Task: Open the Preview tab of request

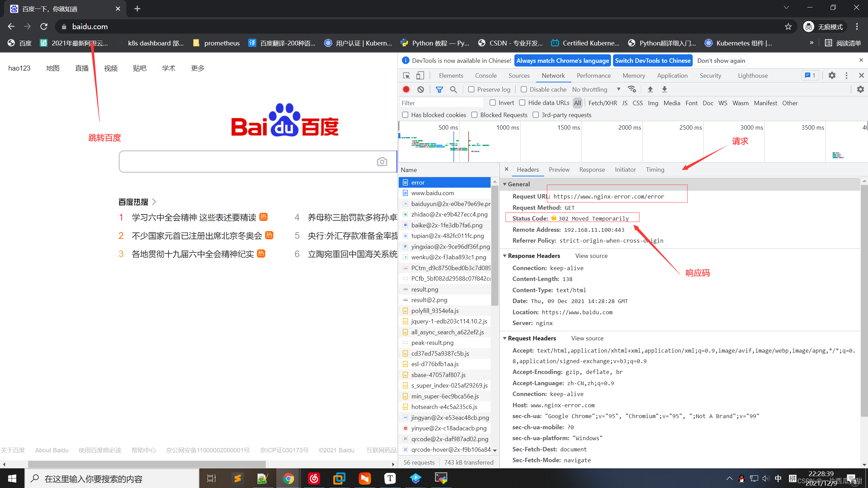Action: pos(559,169)
